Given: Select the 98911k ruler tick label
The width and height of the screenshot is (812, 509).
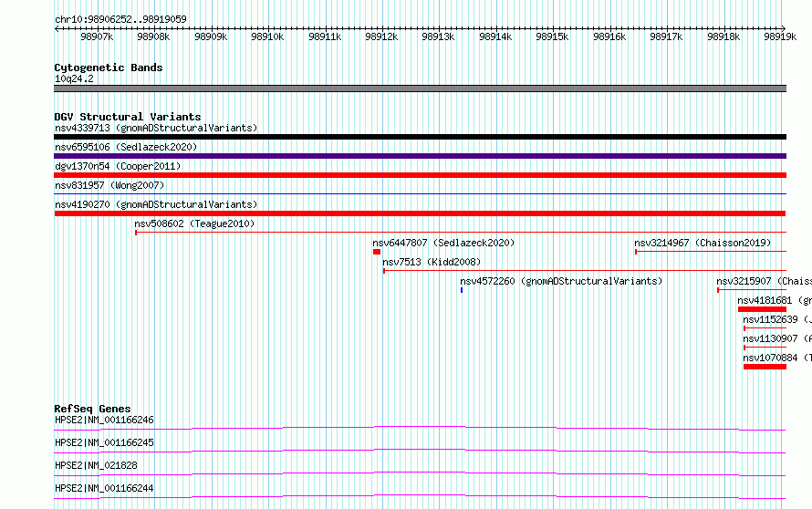Looking at the screenshot, I should (325, 36).
